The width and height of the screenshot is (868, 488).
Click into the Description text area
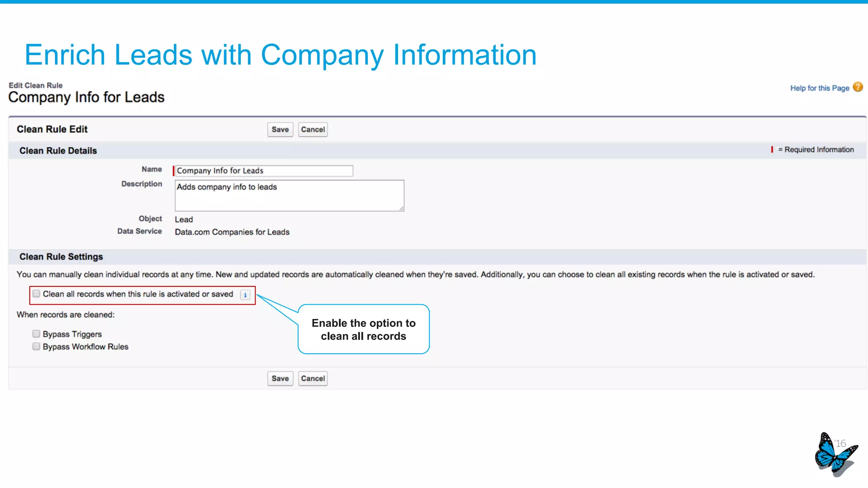(289, 196)
